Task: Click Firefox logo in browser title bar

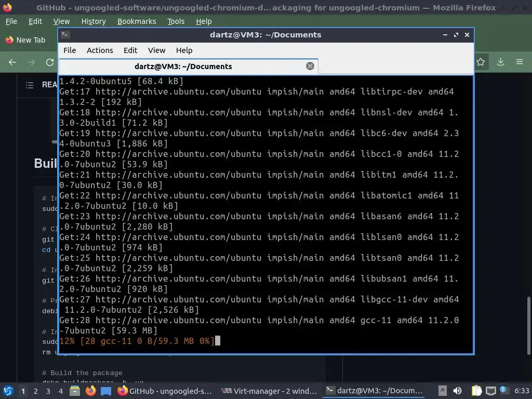Action: (7, 7)
